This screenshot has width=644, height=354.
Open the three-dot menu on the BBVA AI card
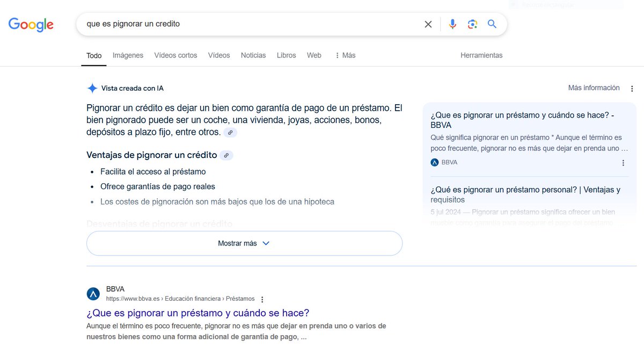pos(623,162)
